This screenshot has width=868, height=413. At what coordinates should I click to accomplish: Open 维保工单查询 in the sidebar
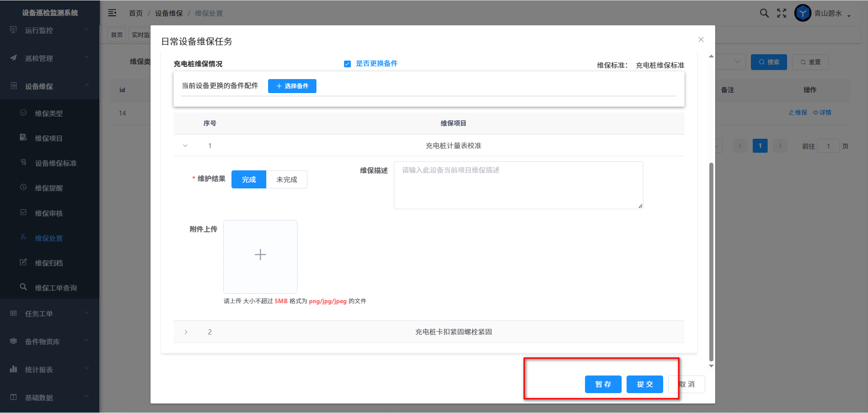coord(56,288)
